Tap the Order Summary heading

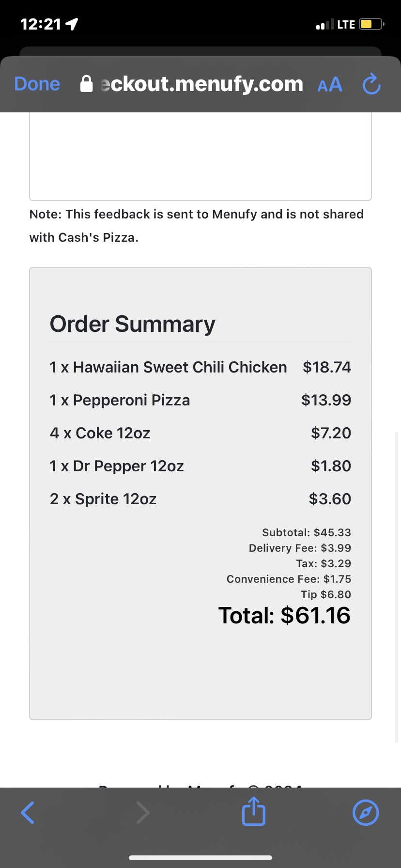[x=132, y=324]
